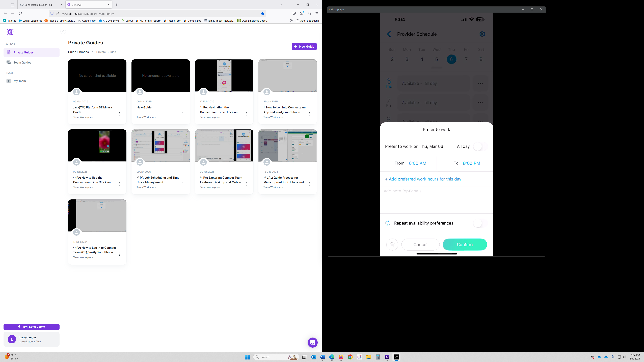Open the Java(TM) Platform SE binary Guide thumbnail
This screenshot has width=644, height=362.
point(97,75)
